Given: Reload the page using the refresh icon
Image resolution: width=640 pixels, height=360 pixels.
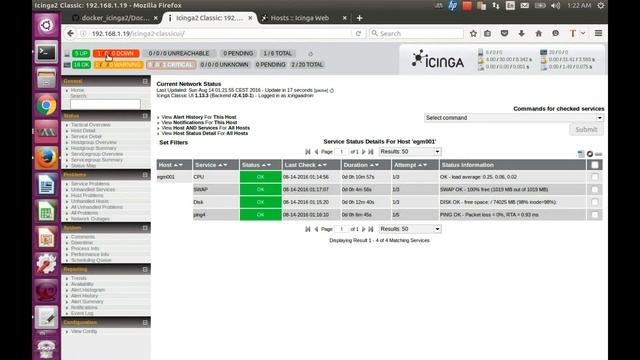Looking at the screenshot, I should click(x=358, y=33).
